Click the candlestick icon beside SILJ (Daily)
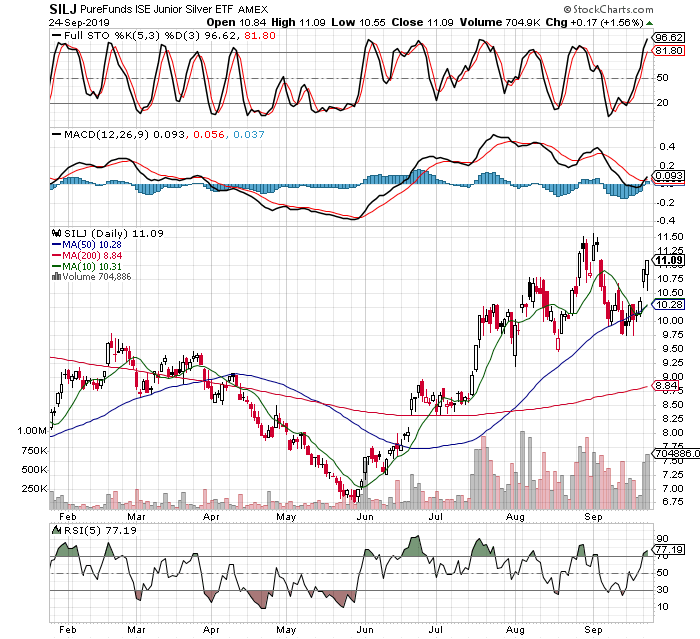 pyautogui.click(x=56, y=233)
